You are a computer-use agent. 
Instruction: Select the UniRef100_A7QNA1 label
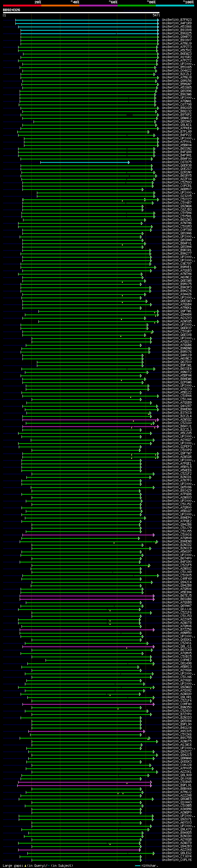176,101
